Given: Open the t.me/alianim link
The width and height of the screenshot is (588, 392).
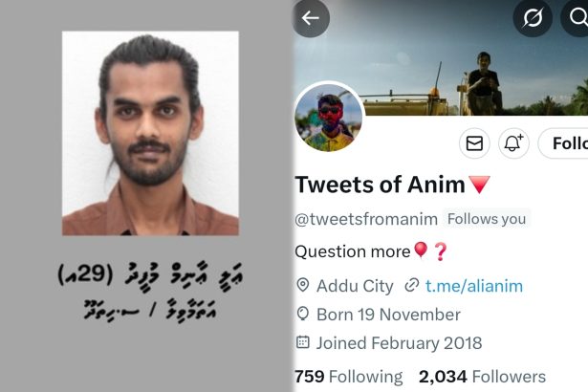Looking at the screenshot, I should tap(474, 286).
